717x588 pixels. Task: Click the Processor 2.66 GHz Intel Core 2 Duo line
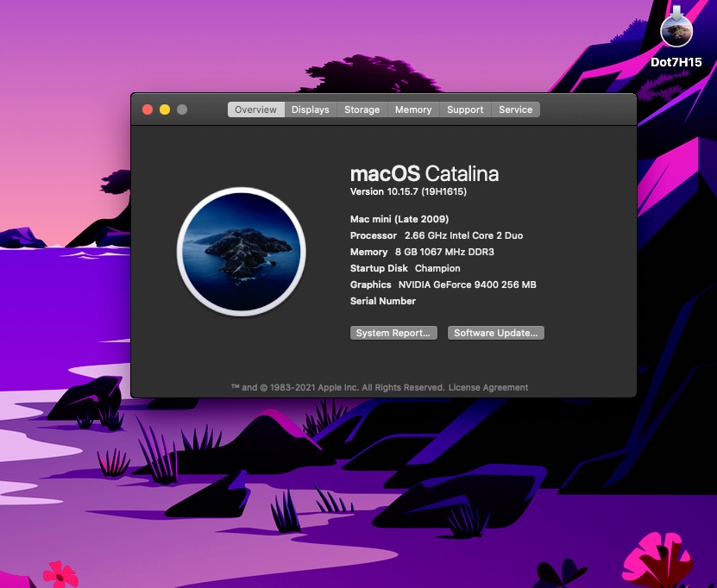(x=437, y=235)
